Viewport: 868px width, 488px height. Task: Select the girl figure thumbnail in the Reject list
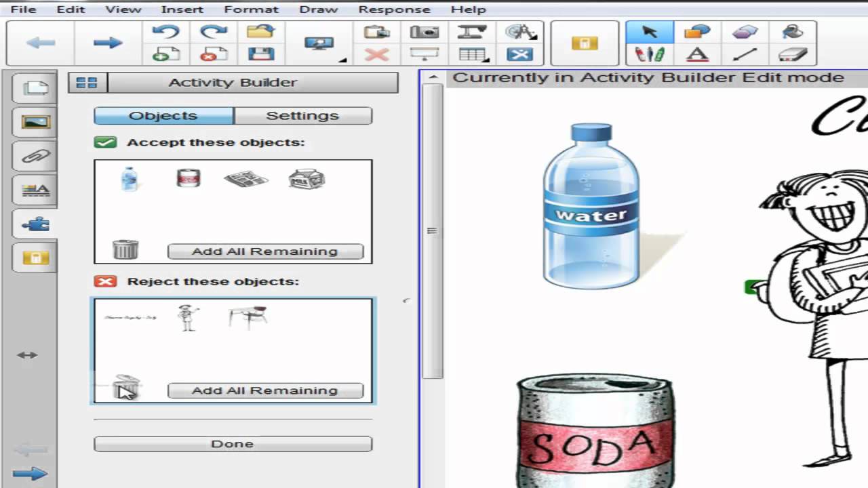click(189, 317)
